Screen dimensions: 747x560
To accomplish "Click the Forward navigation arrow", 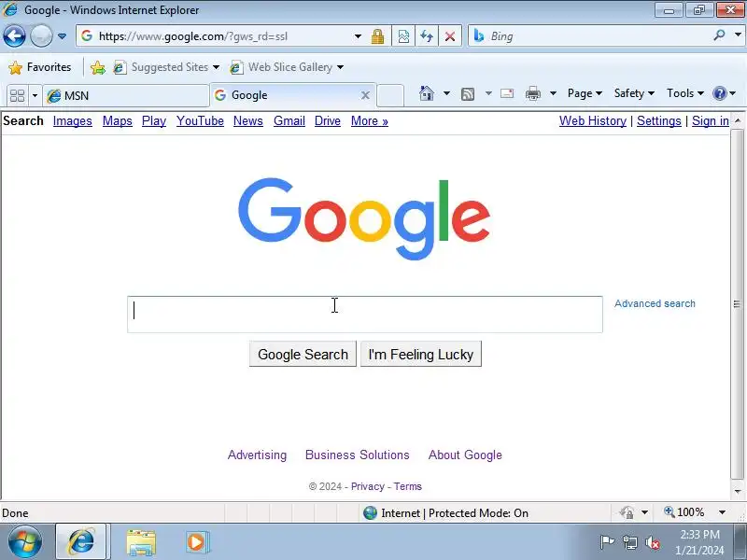I will tap(41, 36).
